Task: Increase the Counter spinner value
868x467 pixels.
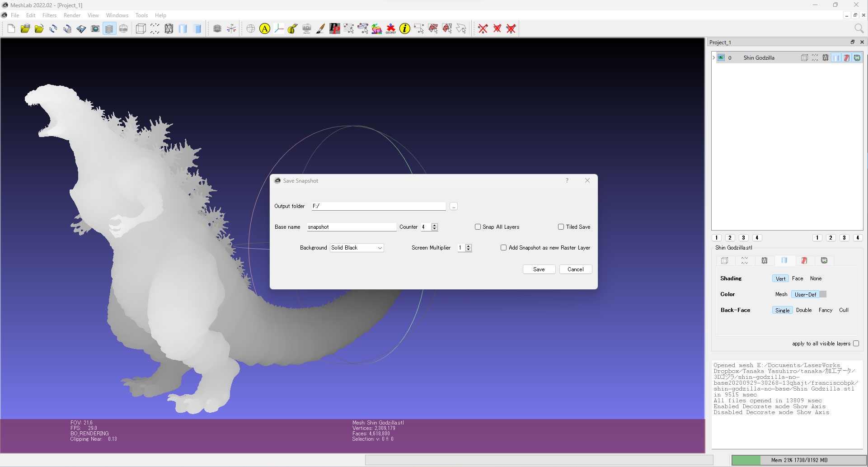Action: coord(435,225)
